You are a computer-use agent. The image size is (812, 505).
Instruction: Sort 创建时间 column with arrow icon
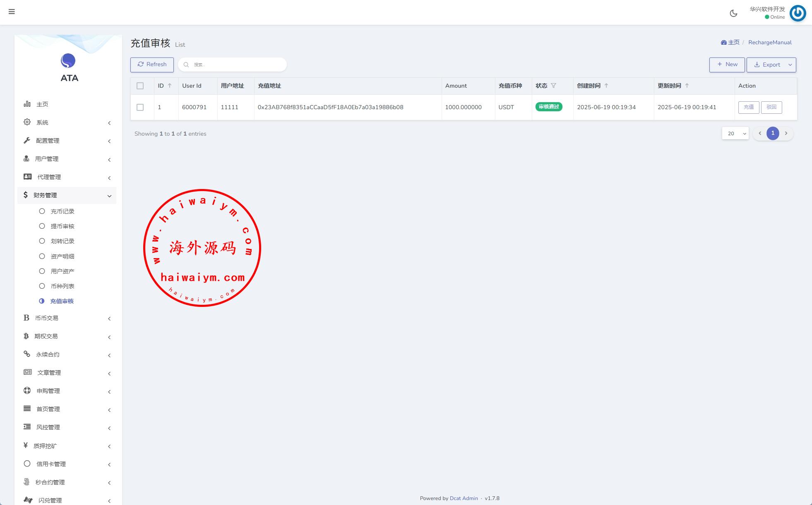click(x=606, y=86)
